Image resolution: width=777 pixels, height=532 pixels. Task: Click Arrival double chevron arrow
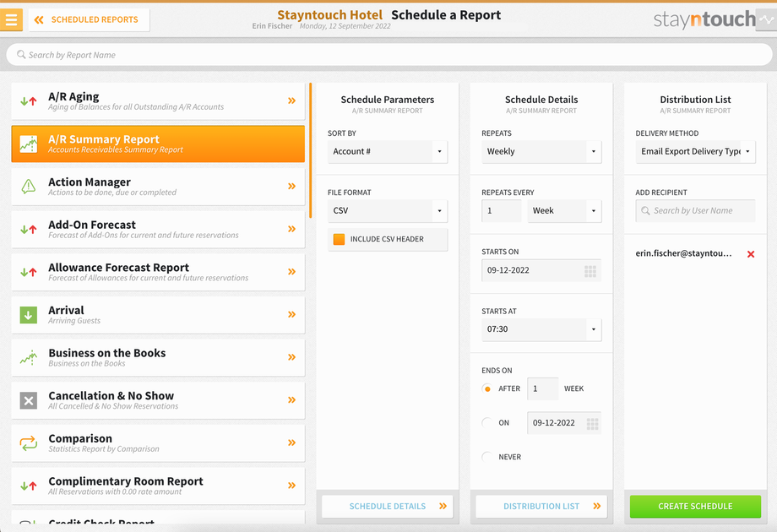292,314
